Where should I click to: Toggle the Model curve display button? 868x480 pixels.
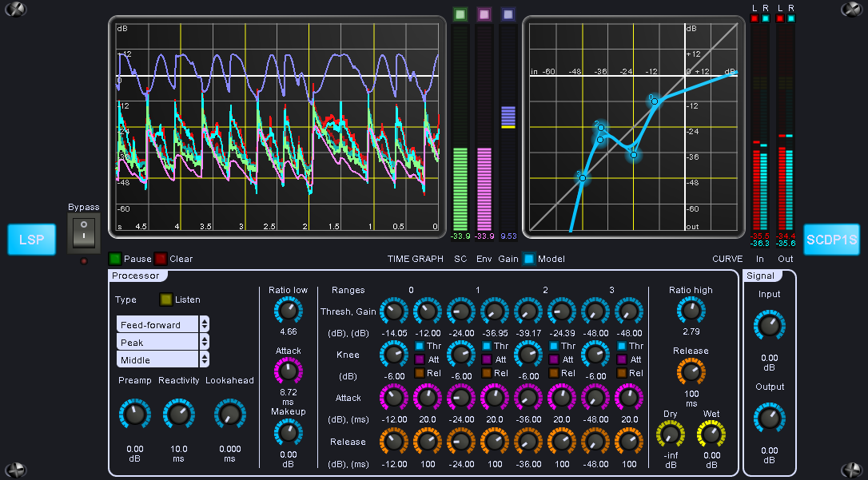(529, 259)
